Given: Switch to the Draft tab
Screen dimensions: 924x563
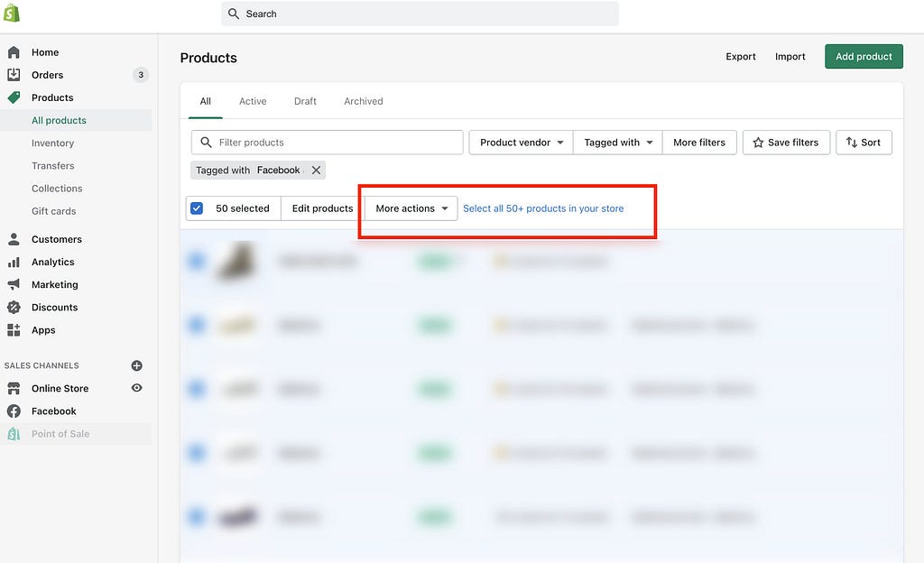Looking at the screenshot, I should click(x=305, y=101).
